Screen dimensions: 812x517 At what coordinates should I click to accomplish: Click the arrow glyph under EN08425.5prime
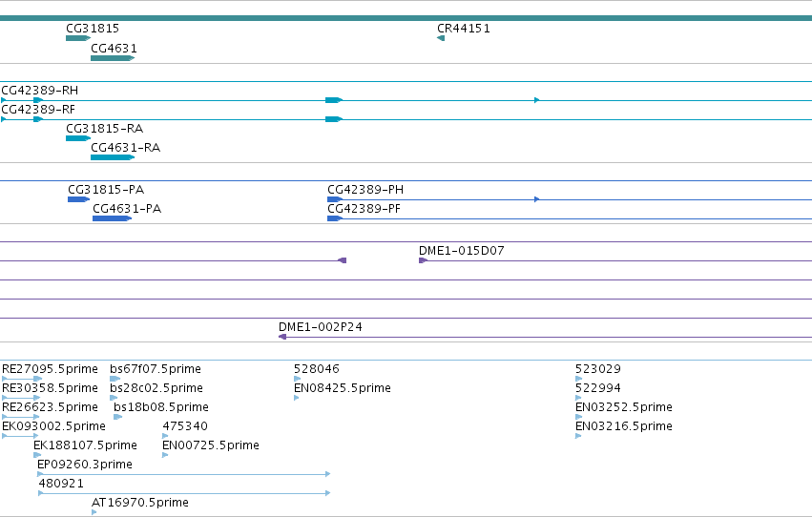pyautogui.click(x=296, y=398)
